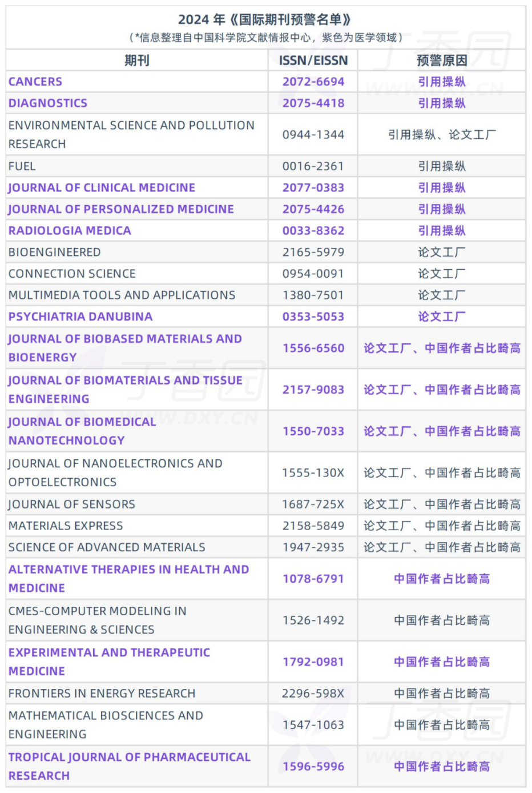This screenshot has height=793, width=532.
Task: Select ISSN 2072-6694 cell
Action: tap(313, 82)
